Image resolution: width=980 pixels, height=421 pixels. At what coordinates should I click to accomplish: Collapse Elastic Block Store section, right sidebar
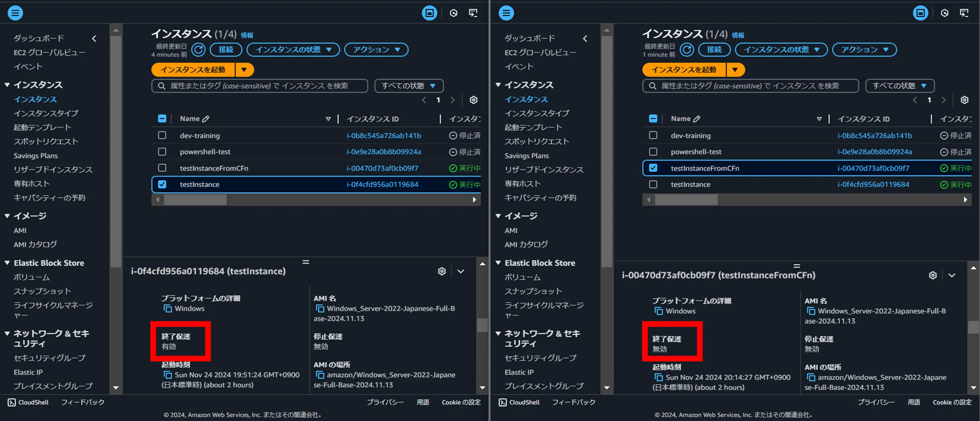point(498,263)
